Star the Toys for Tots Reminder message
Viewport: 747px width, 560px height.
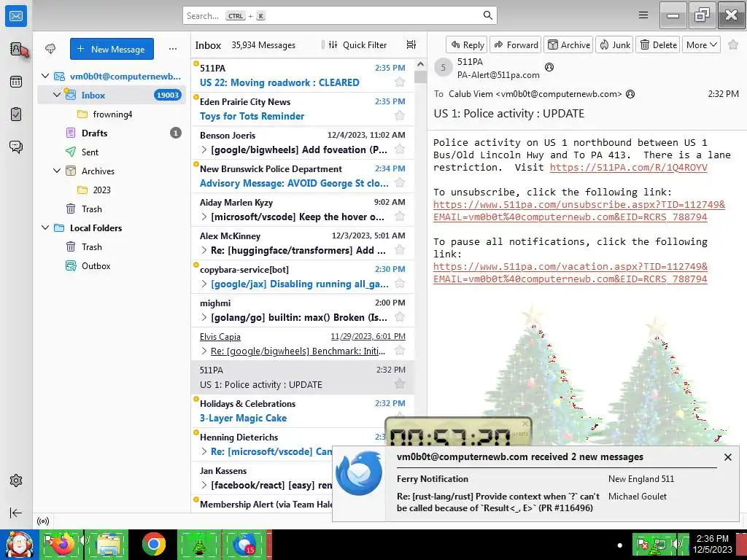[x=400, y=116]
